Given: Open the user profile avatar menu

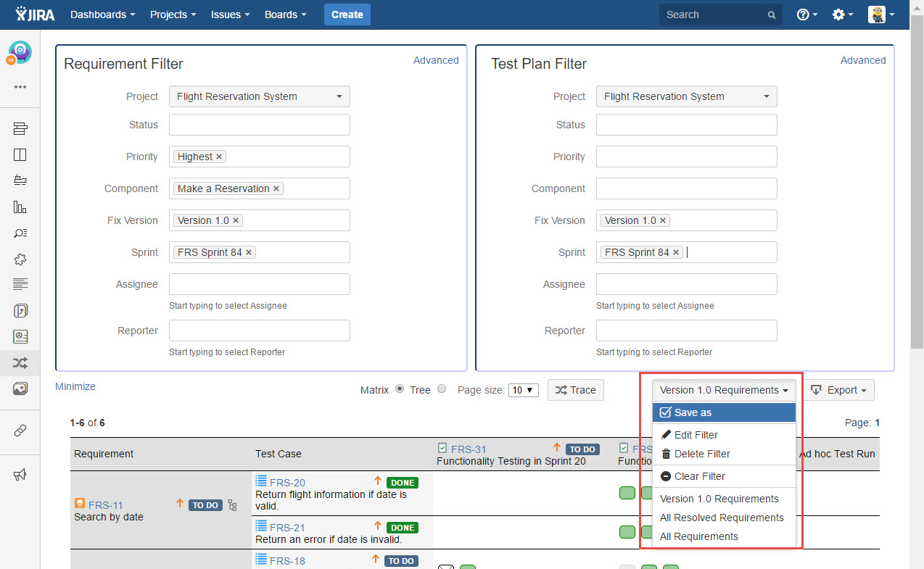Looking at the screenshot, I should tap(880, 14).
